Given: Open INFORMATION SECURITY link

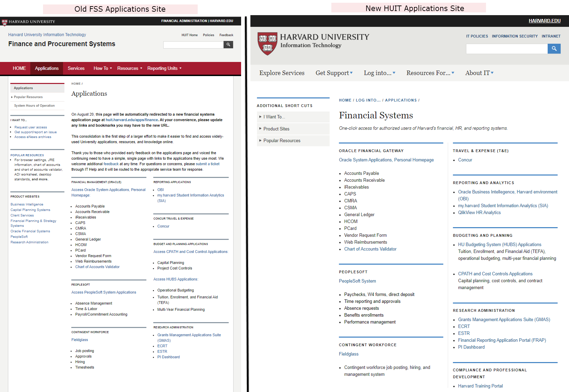Looking at the screenshot, I should [515, 36].
